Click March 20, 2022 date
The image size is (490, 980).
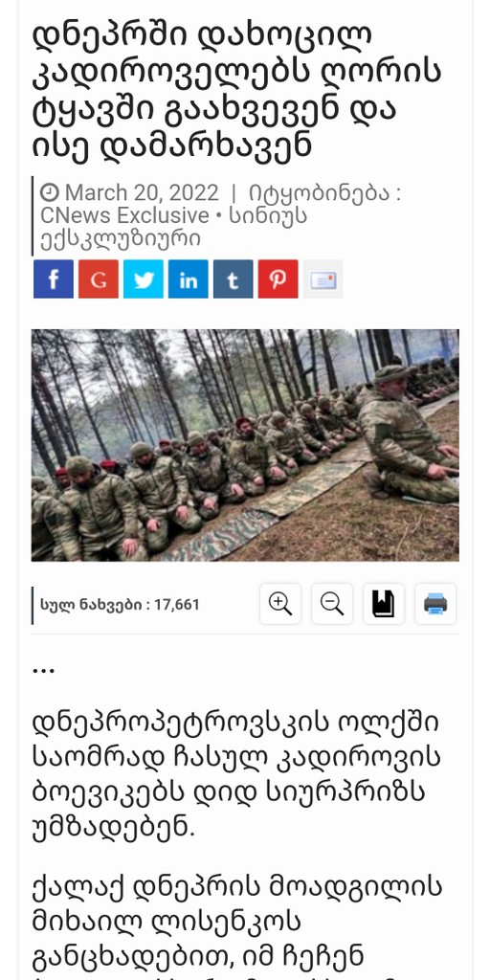point(142,192)
